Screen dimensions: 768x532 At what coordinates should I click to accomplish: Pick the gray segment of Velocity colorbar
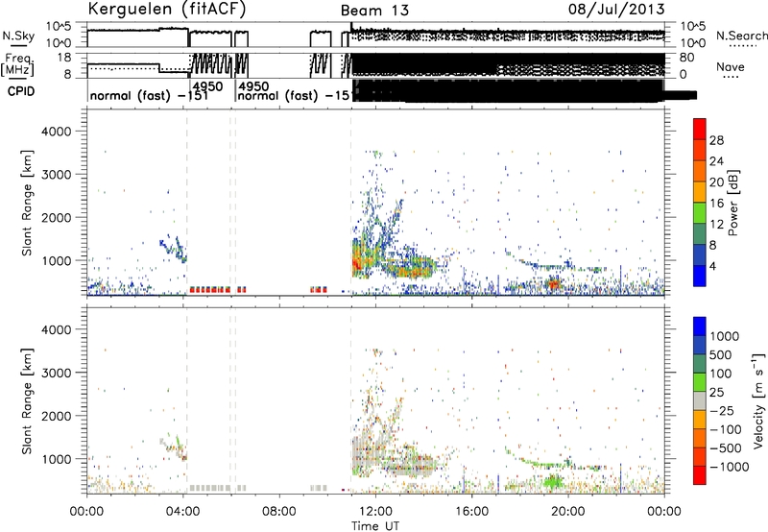coord(700,400)
